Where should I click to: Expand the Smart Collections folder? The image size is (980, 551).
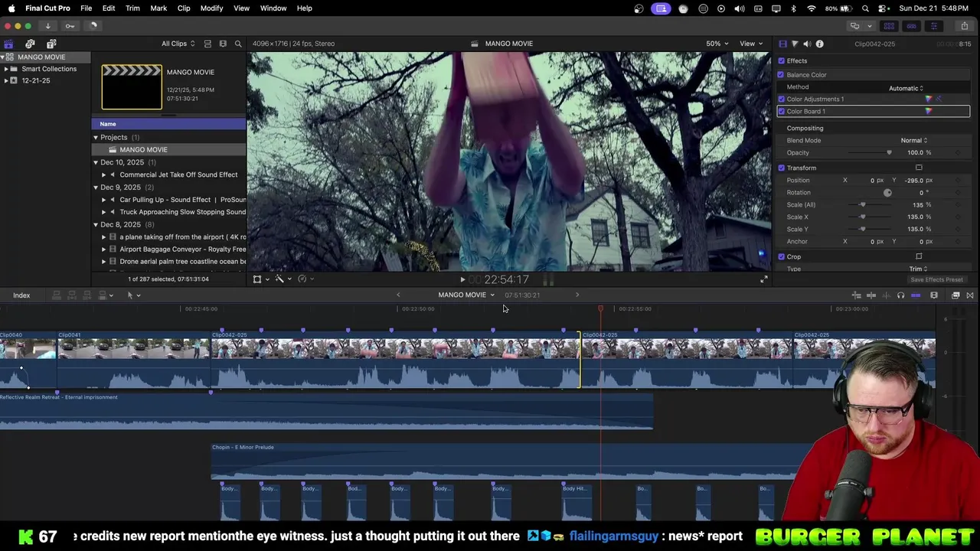pyautogui.click(x=6, y=69)
